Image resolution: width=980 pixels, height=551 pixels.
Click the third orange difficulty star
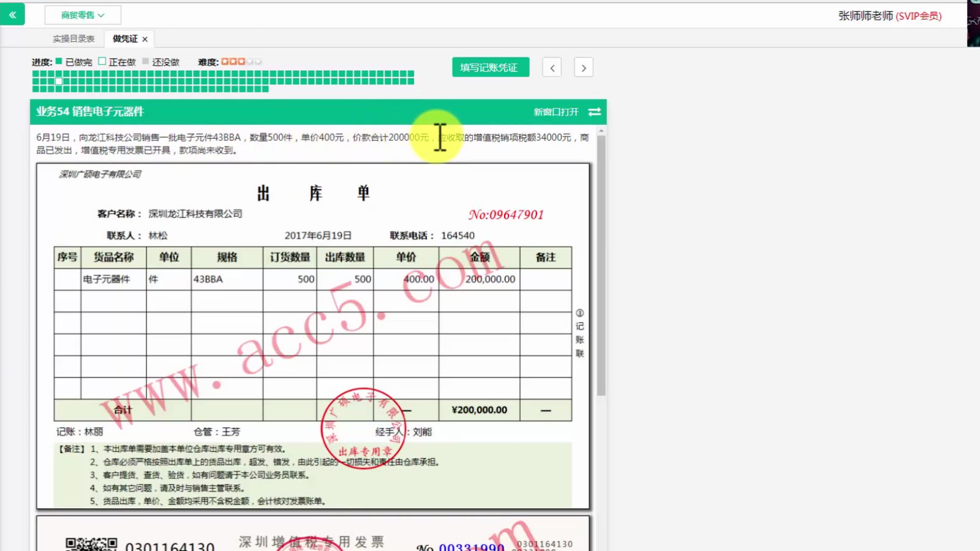click(241, 62)
